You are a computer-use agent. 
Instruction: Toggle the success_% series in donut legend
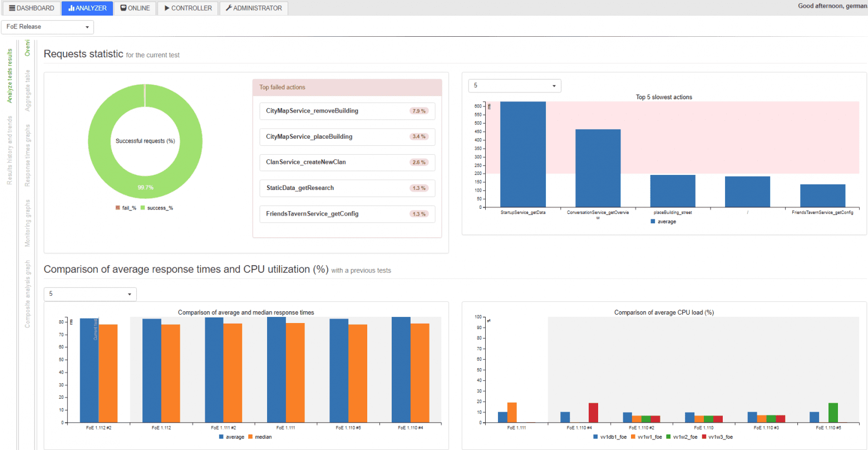156,208
